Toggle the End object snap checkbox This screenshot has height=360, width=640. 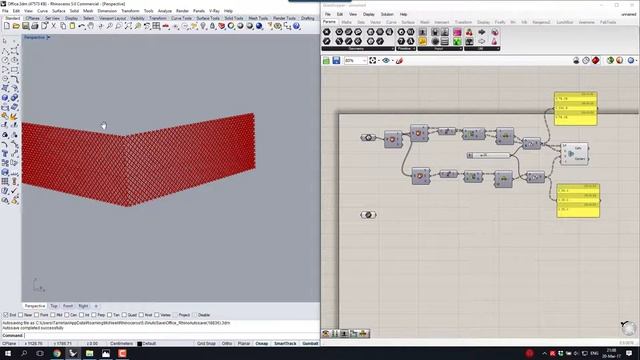[x=6, y=315]
